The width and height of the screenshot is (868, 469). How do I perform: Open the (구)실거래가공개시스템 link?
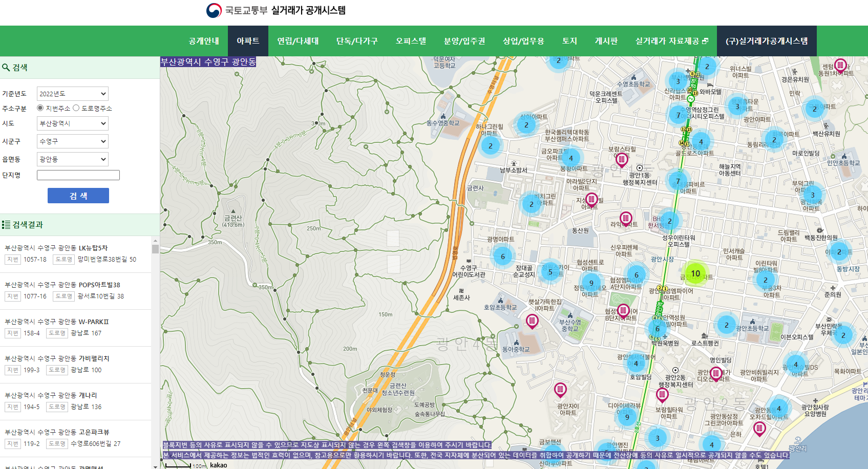tap(767, 41)
